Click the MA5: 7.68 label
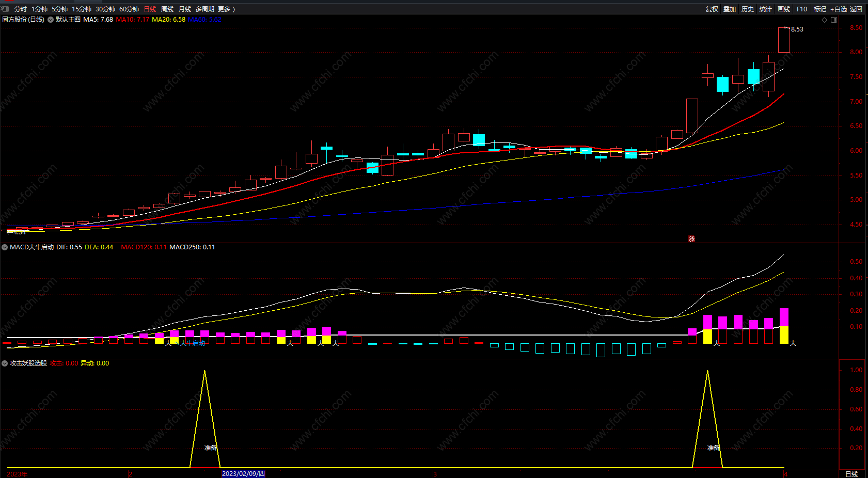Screen dimensions: 868x478 coord(98,20)
